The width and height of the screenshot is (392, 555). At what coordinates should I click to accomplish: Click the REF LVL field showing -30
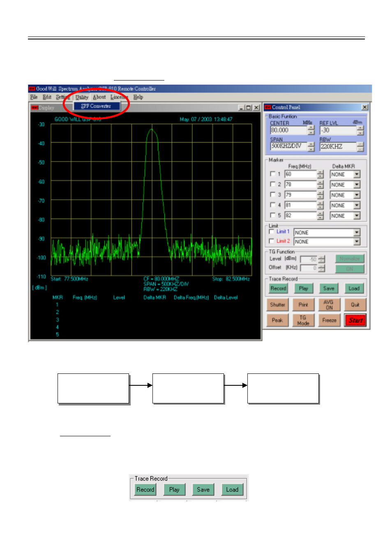click(x=338, y=130)
